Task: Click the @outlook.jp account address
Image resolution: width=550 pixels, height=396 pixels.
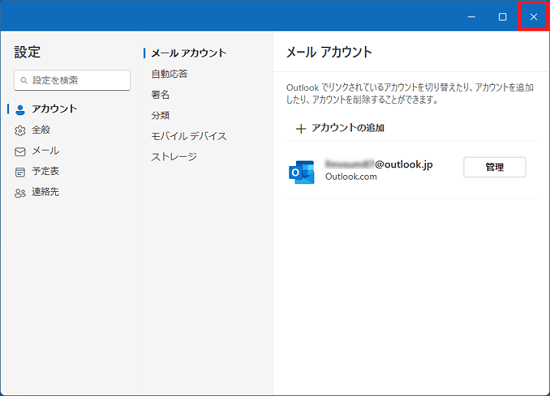Action: coord(379,164)
